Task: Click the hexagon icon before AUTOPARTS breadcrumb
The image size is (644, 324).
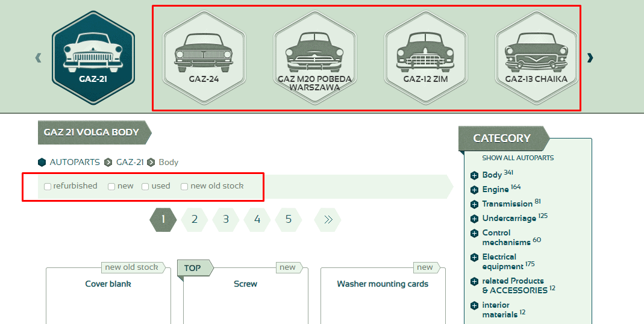Action: 42,162
